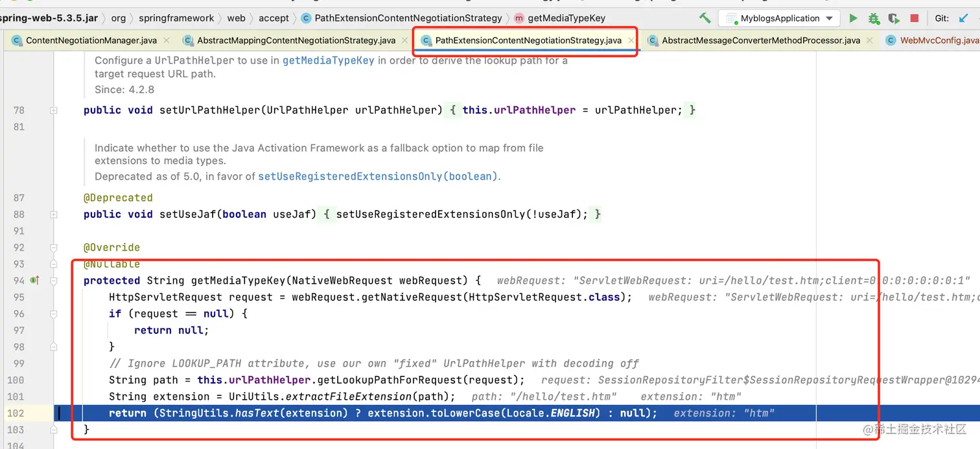Click setUseJaf method name on line 88
980x449 pixels.
(187, 214)
